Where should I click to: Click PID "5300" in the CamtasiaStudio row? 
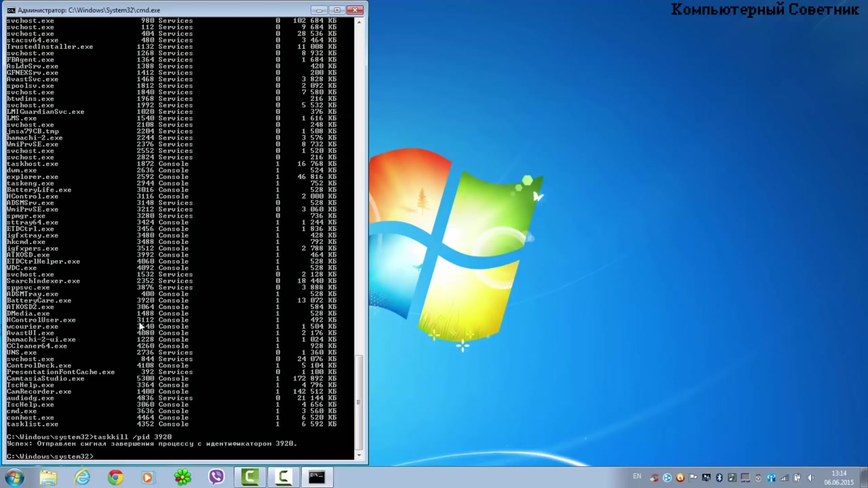click(145, 379)
